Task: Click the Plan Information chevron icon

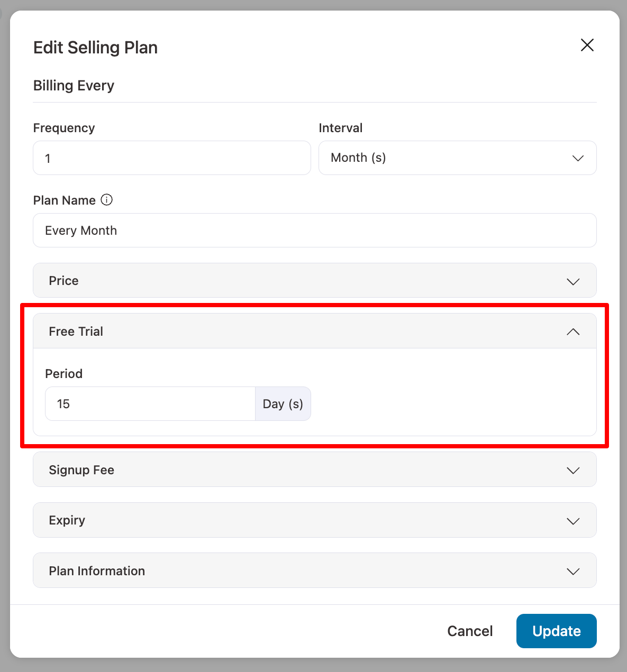Action: coord(573,572)
